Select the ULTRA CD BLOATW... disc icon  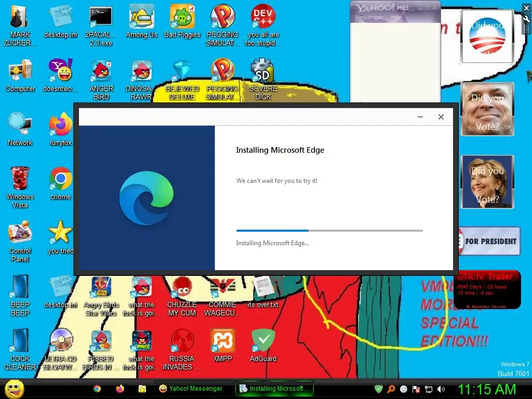pyautogui.click(x=60, y=350)
